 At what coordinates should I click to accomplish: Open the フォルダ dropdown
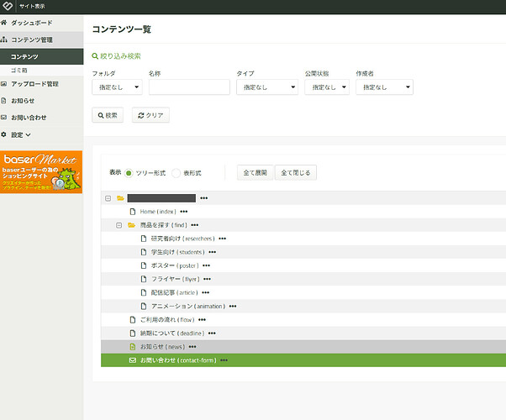[x=116, y=87]
